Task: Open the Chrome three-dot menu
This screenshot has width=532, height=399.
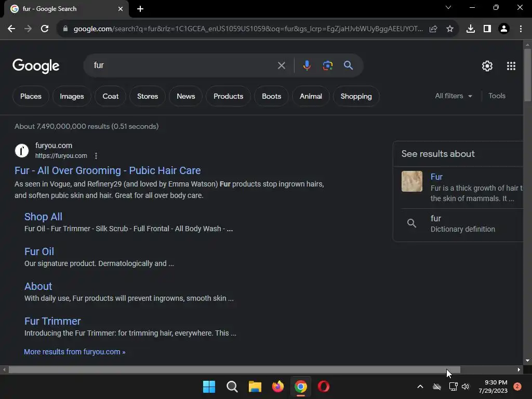Action: pyautogui.click(x=521, y=29)
